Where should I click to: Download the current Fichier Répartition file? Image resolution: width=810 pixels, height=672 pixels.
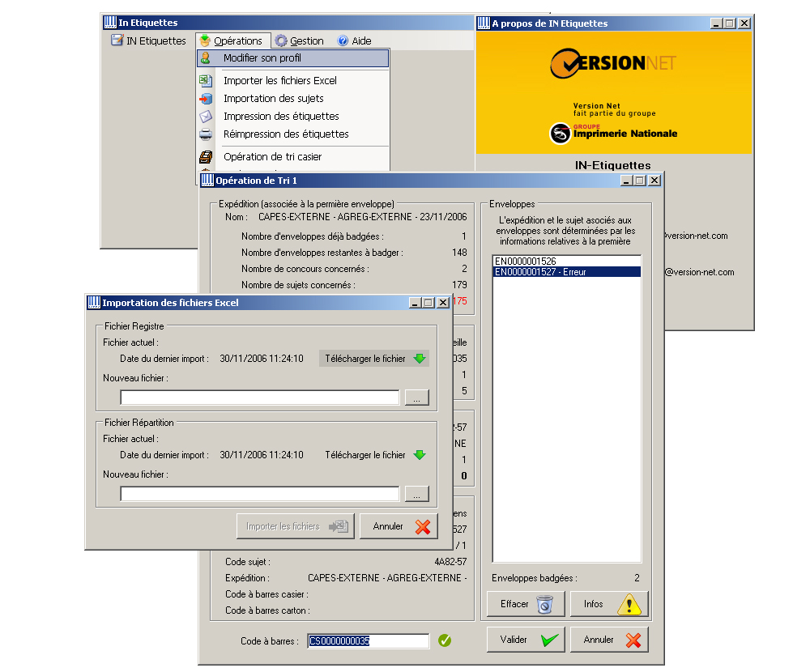(x=374, y=455)
